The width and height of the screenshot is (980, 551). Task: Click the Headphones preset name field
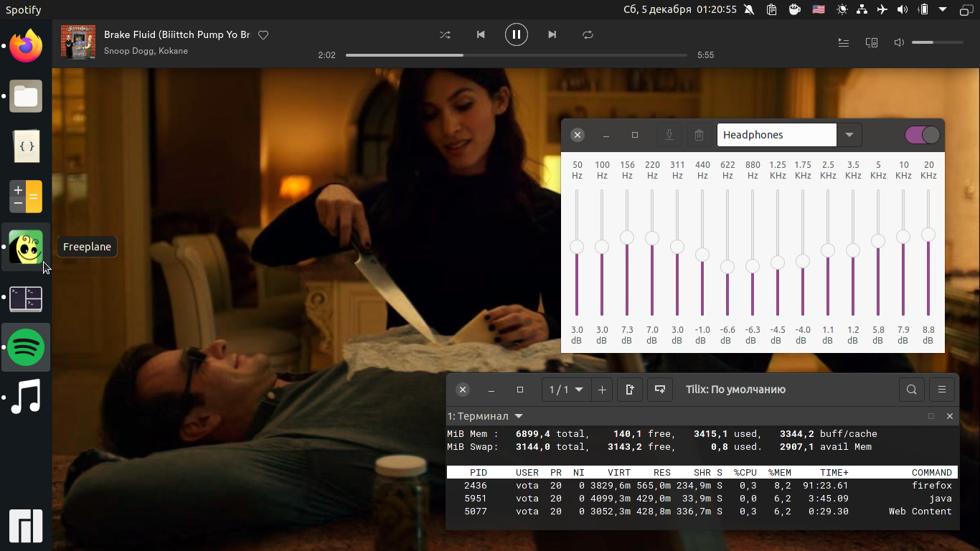(x=777, y=135)
